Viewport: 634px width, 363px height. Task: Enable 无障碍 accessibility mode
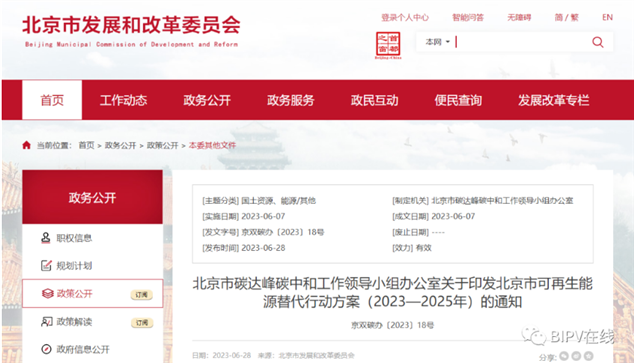point(519,17)
